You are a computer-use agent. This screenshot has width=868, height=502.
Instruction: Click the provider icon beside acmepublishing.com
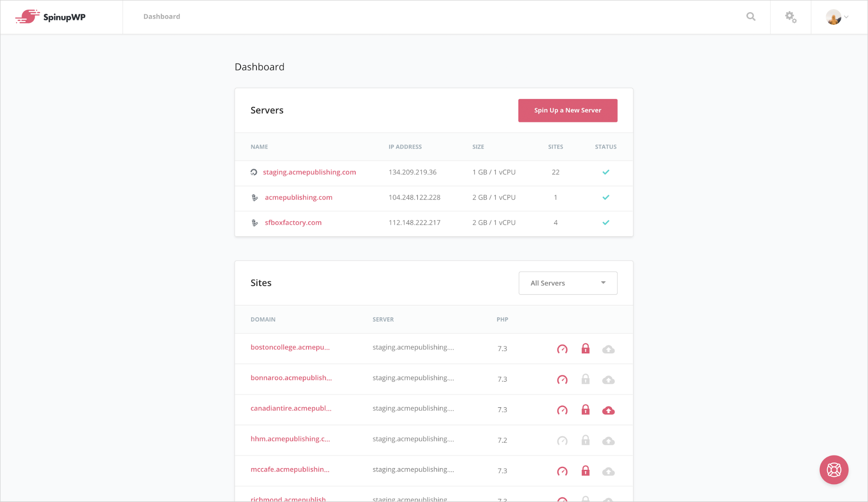[255, 198]
